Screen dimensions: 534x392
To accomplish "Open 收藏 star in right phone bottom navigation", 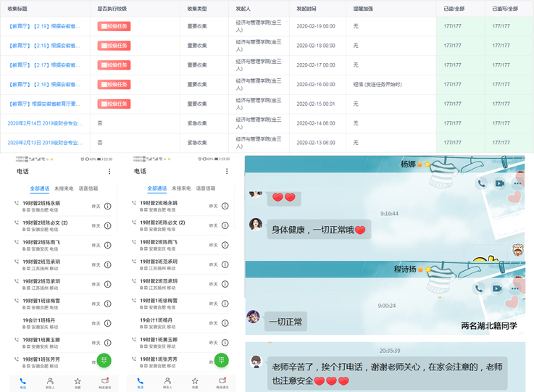I will point(194,383).
